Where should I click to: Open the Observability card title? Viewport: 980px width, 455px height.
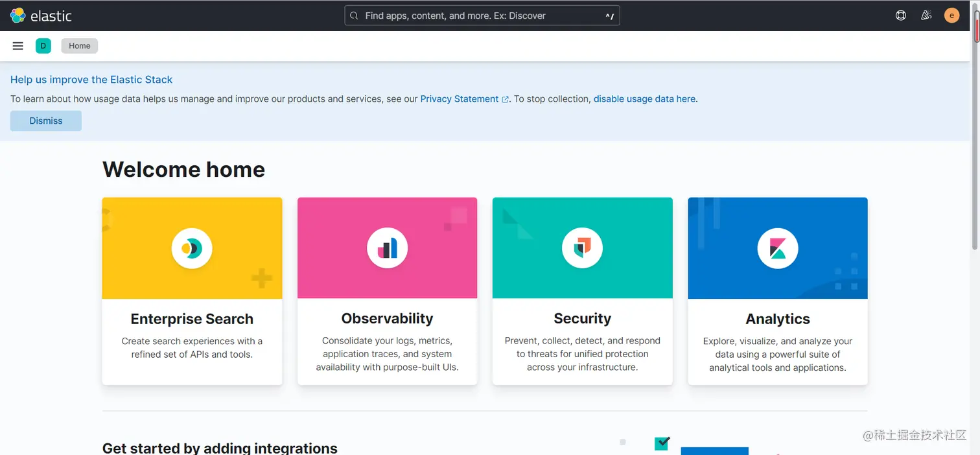(x=387, y=318)
